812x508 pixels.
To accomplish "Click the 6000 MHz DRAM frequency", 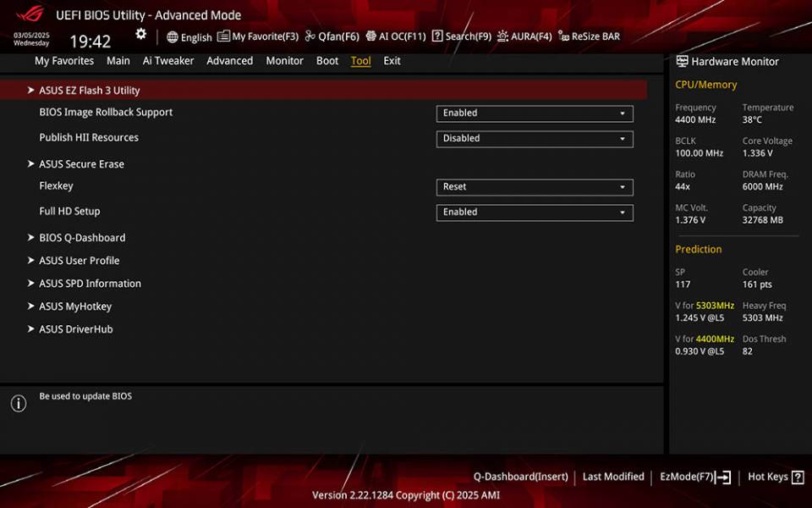I will point(762,186).
